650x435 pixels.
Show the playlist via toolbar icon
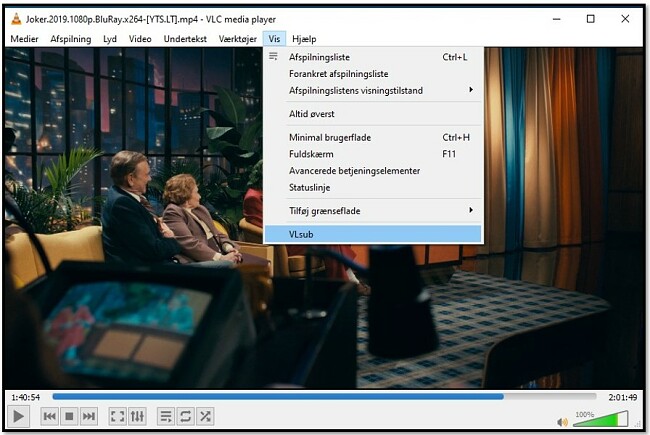coord(166,416)
